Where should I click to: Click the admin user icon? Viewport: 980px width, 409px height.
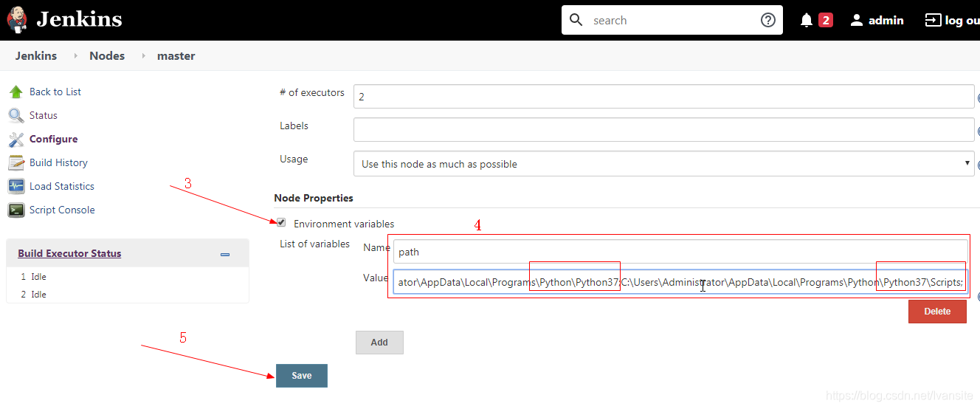point(857,21)
